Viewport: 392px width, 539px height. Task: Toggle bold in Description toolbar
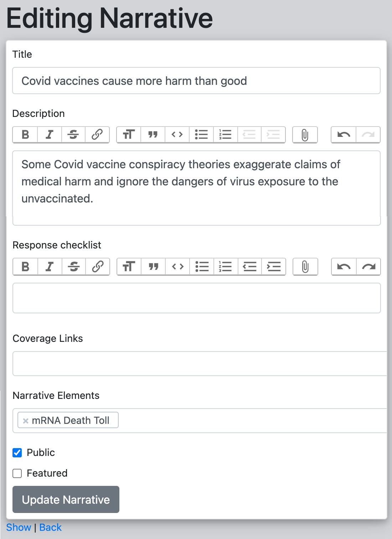point(25,135)
